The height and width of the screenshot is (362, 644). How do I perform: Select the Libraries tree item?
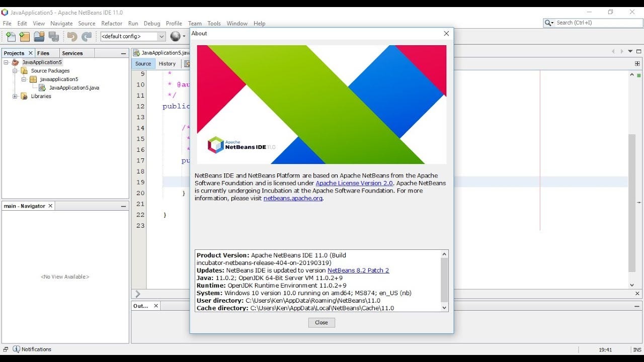(41, 97)
